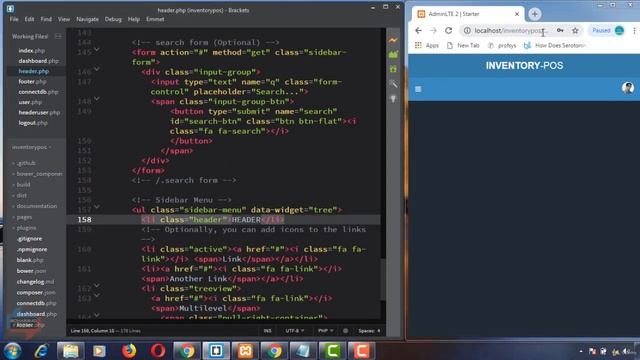Open Windows Explorer folder in taskbar
Image resolution: width=640 pixels, height=360 pixels.
click(70, 351)
